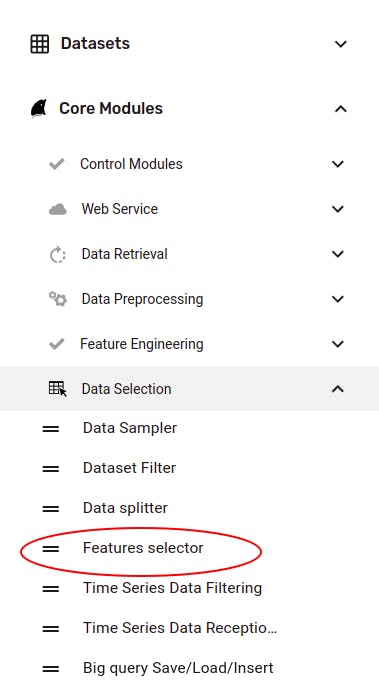Open the Control Modules category label
The image size is (379, 680).
coord(131,164)
